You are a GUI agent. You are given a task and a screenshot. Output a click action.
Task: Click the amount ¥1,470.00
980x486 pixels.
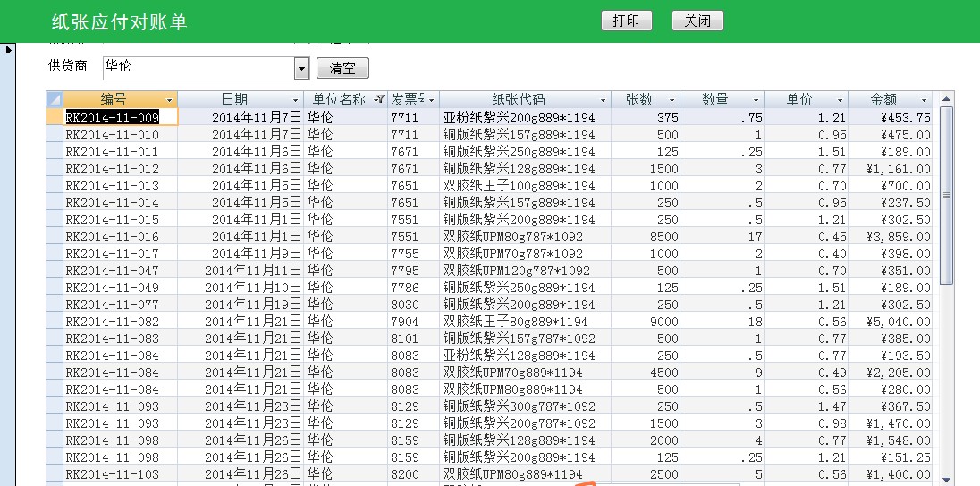tap(891, 423)
